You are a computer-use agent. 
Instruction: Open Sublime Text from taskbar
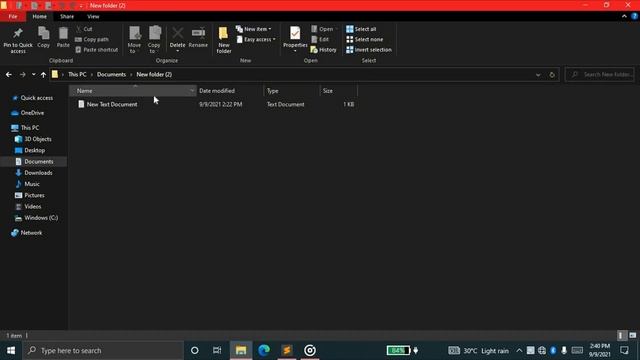pos(287,351)
